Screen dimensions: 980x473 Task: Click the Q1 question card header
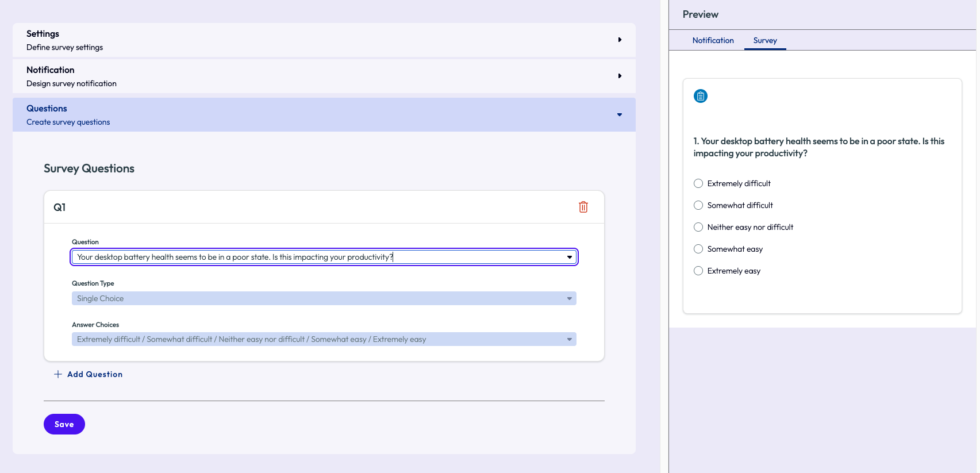pos(287,207)
